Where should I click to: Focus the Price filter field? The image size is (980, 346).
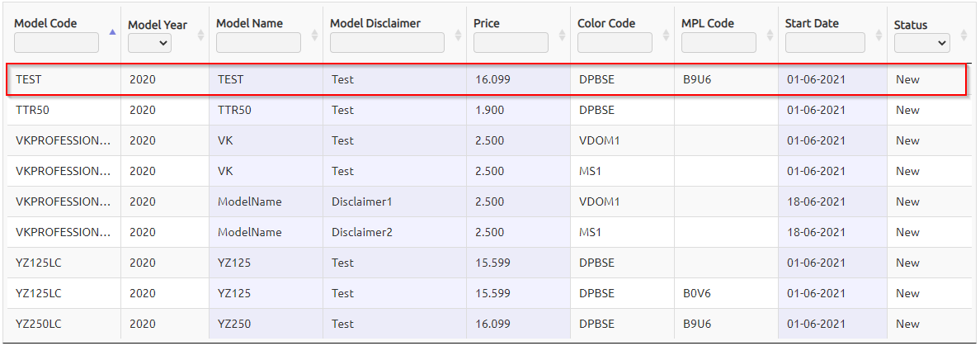pos(511,43)
